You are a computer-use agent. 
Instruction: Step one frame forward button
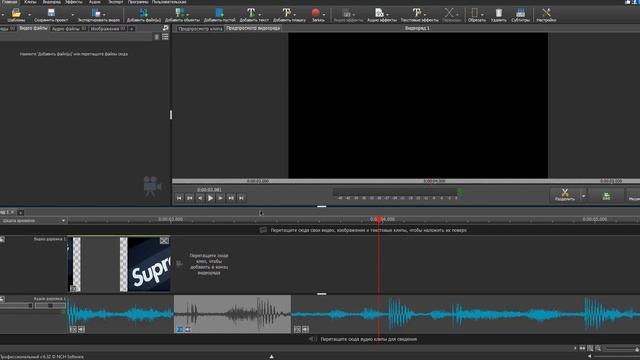click(220, 198)
